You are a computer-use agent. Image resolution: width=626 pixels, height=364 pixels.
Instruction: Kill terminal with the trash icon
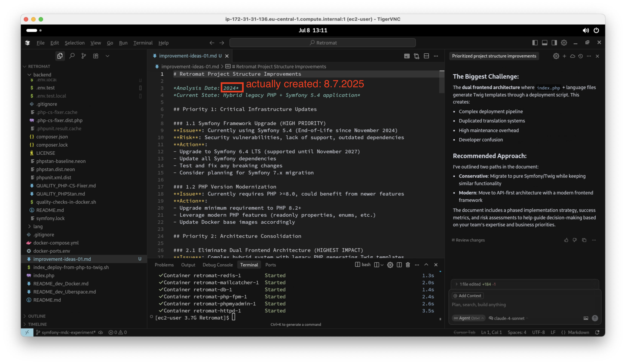(408, 265)
